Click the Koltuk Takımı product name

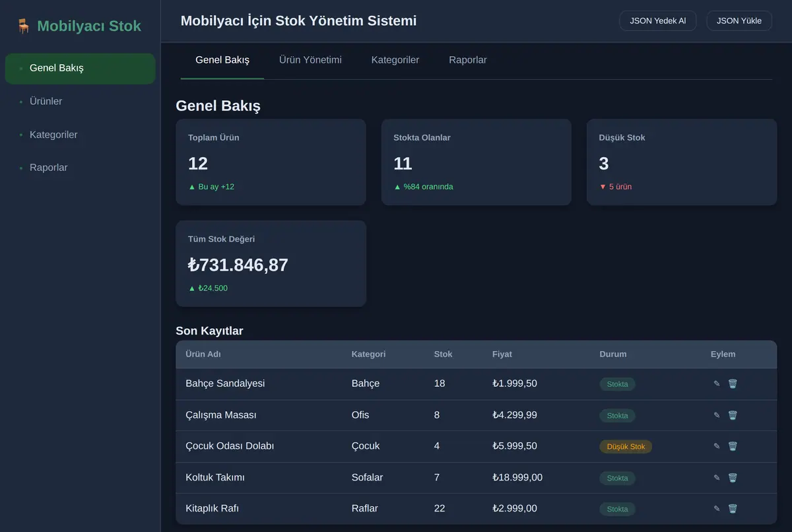click(x=215, y=478)
